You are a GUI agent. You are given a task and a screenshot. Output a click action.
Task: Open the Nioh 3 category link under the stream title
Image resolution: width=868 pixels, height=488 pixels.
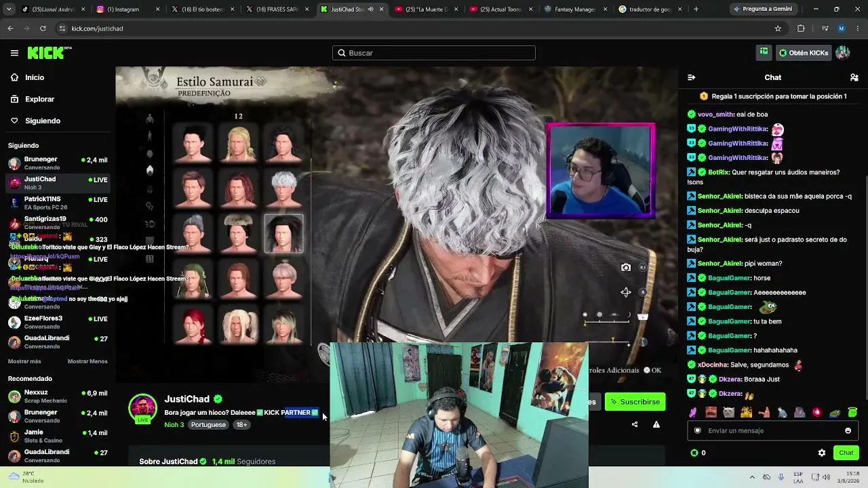pos(174,425)
